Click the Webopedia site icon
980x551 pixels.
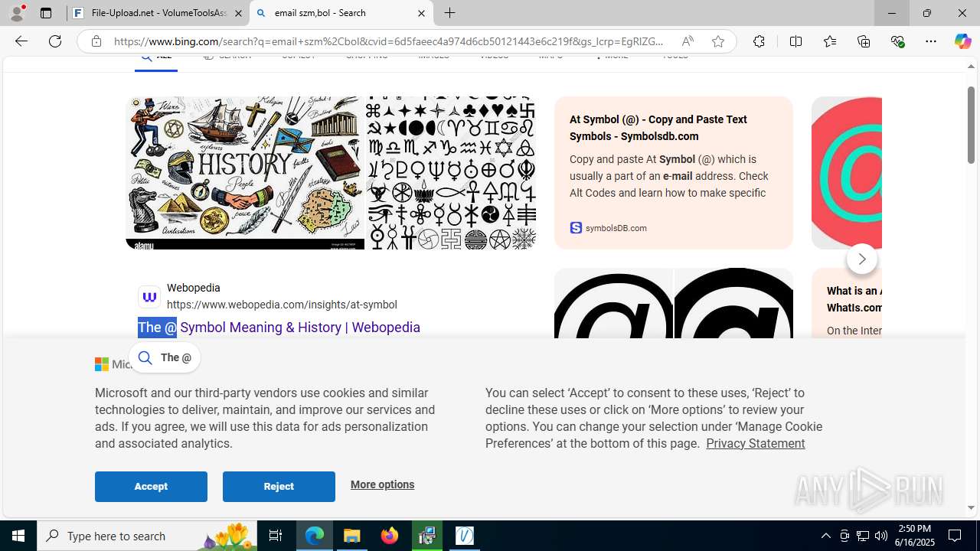pyautogui.click(x=149, y=297)
